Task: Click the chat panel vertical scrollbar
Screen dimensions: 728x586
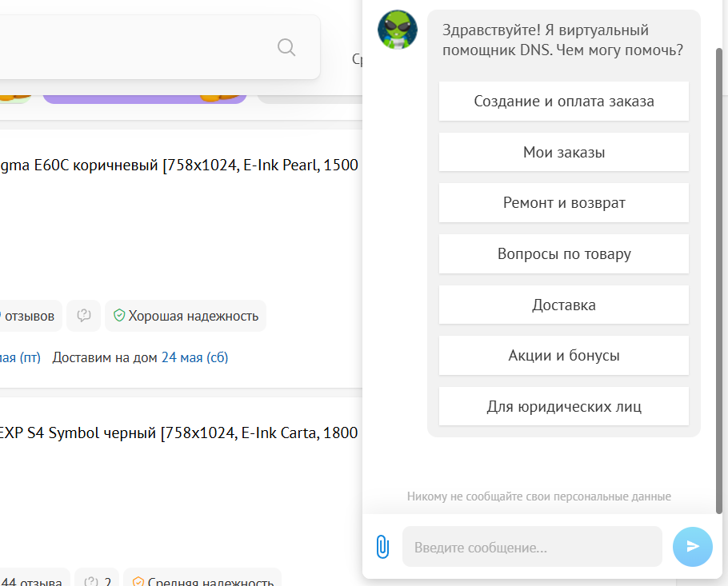Action: (719, 281)
